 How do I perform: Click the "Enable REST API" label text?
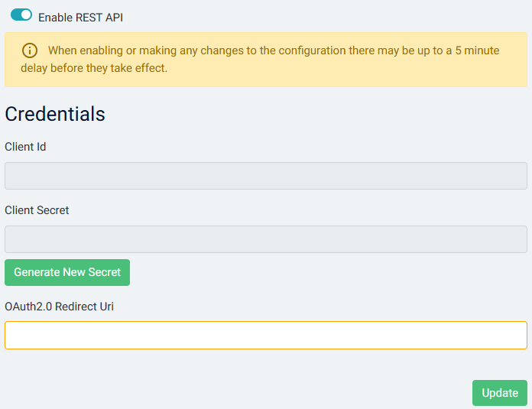click(x=80, y=17)
